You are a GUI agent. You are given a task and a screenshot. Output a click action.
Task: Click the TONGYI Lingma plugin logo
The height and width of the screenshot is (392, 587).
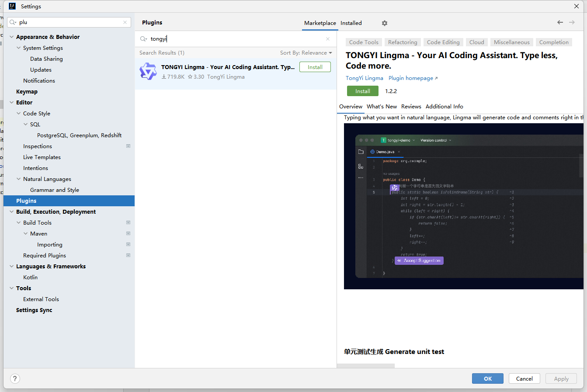(148, 71)
